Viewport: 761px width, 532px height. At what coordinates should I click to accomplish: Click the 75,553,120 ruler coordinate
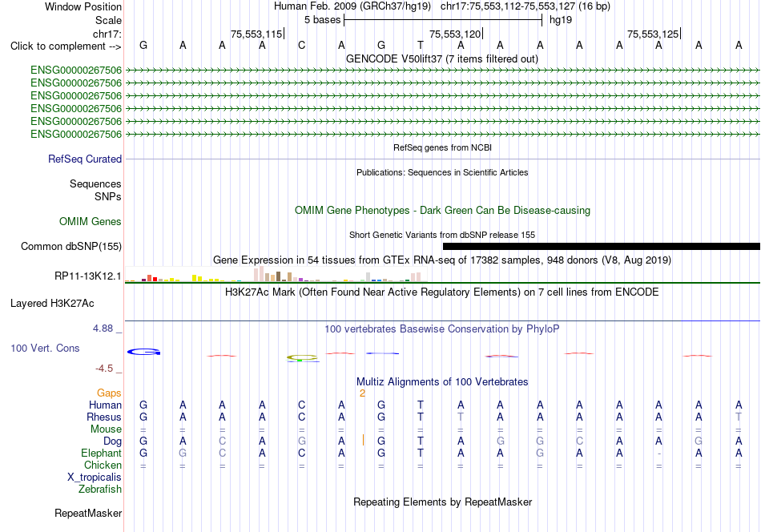click(x=455, y=34)
